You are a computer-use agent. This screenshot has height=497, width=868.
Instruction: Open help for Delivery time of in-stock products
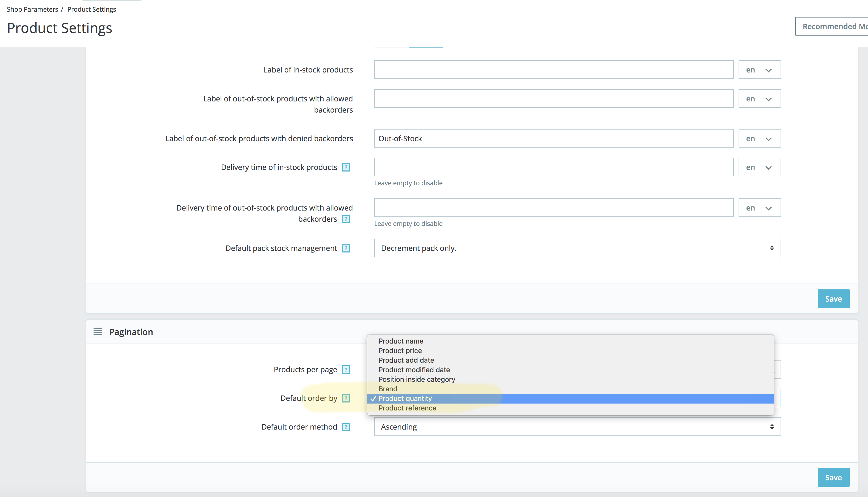tap(346, 167)
